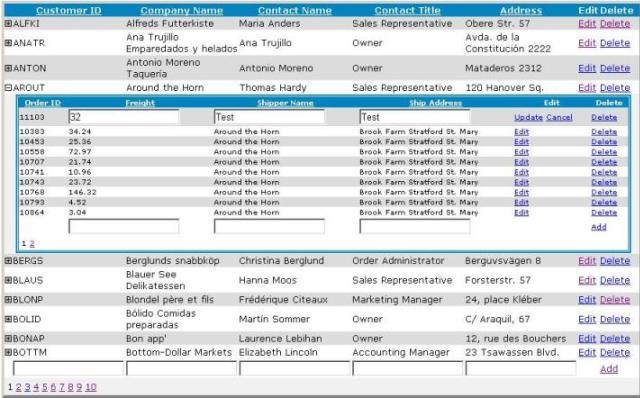This screenshot has height=398, width=640.
Task: Cancel editing order 11103
Action: [x=559, y=118]
